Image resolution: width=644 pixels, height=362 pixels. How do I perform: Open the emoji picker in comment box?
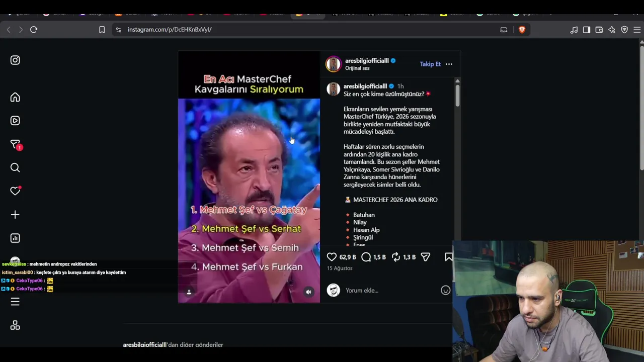[x=445, y=290]
